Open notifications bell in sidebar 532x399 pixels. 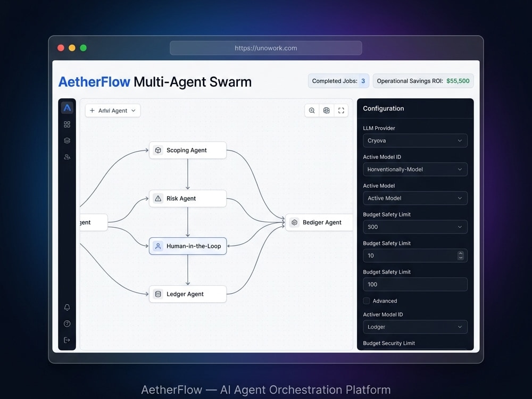click(67, 307)
